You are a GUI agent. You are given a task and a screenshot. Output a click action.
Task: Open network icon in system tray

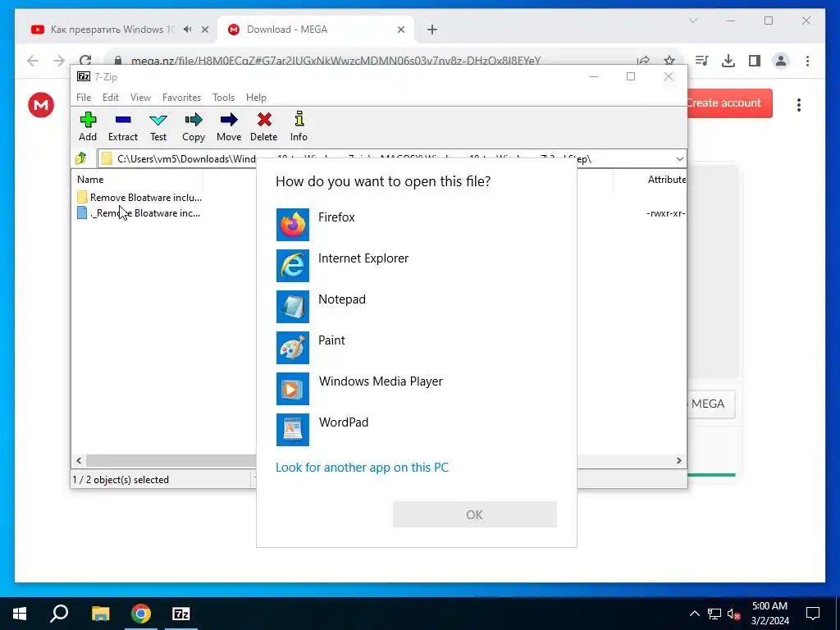714,614
